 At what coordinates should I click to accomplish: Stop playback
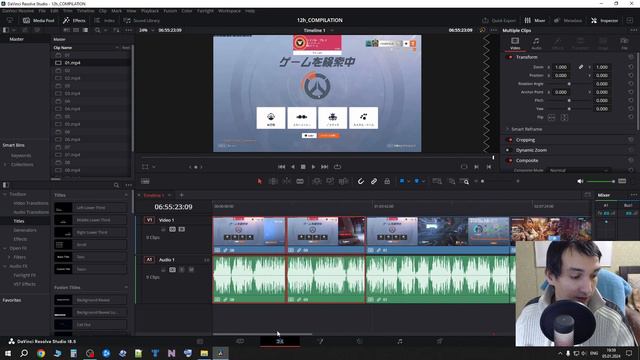click(303, 167)
